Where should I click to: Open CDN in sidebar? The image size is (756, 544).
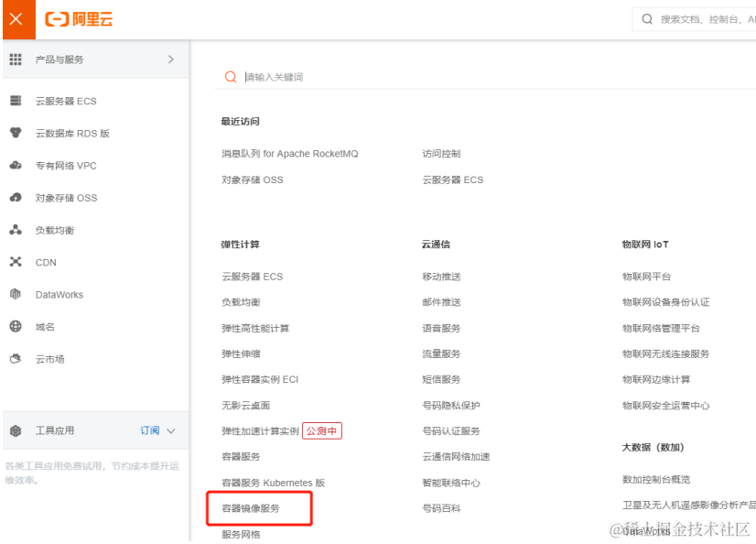[x=46, y=263]
